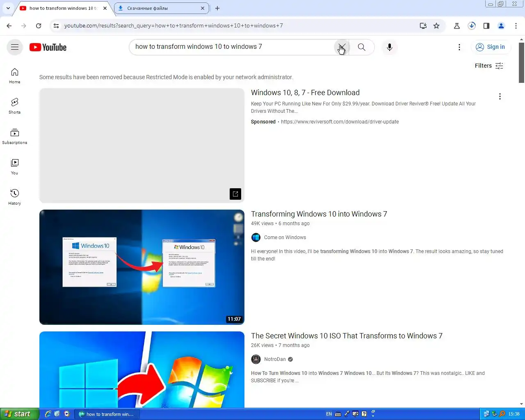525x420 pixels.
Task: Open the tab search dropdown arrow
Action: (8, 8)
